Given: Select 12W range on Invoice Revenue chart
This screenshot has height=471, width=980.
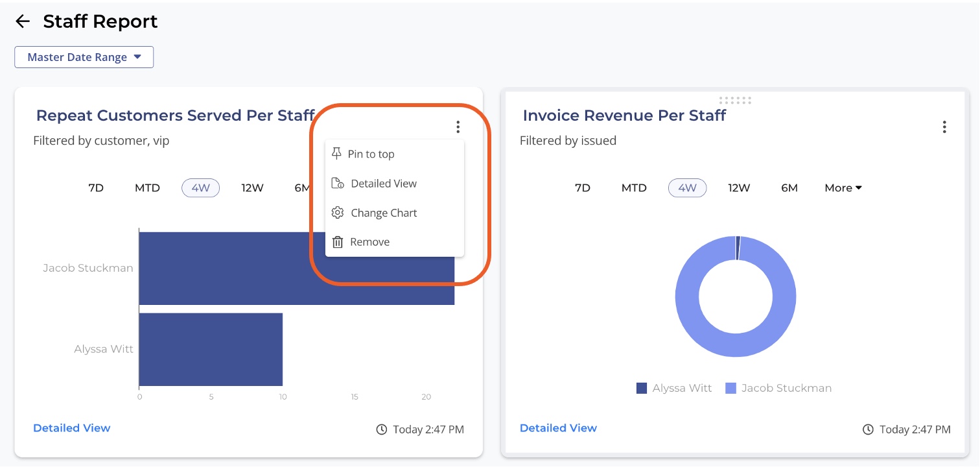Looking at the screenshot, I should [x=739, y=188].
